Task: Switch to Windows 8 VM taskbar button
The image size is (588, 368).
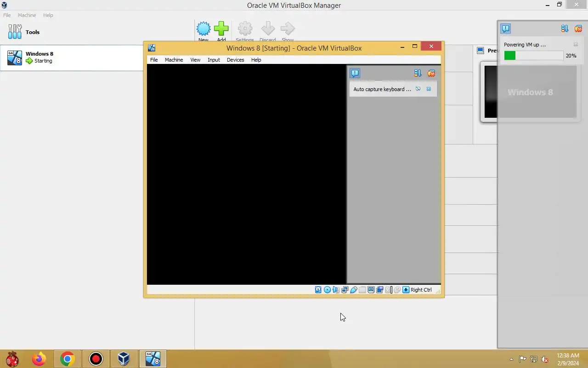Action: coord(153,359)
